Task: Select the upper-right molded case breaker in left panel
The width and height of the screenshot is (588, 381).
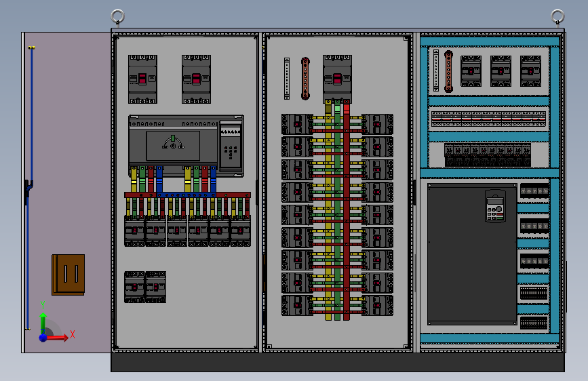Action: click(x=196, y=79)
